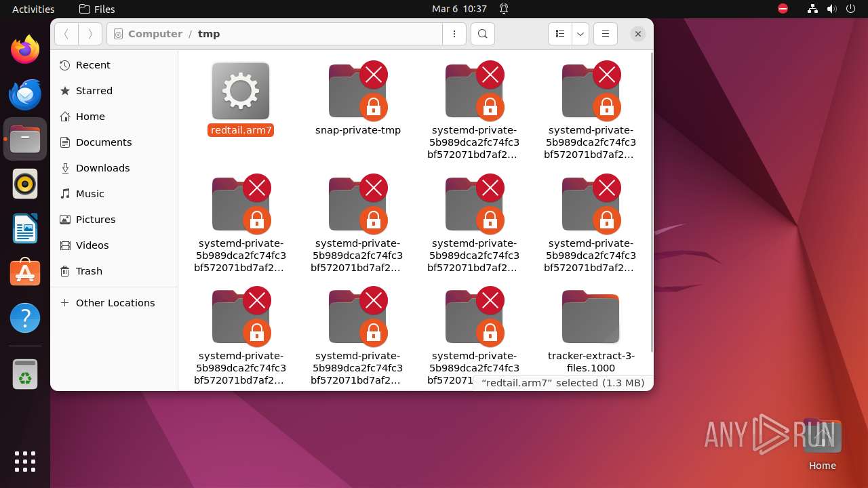Open the Activities overview
This screenshot has height=488, width=868.
[33, 9]
